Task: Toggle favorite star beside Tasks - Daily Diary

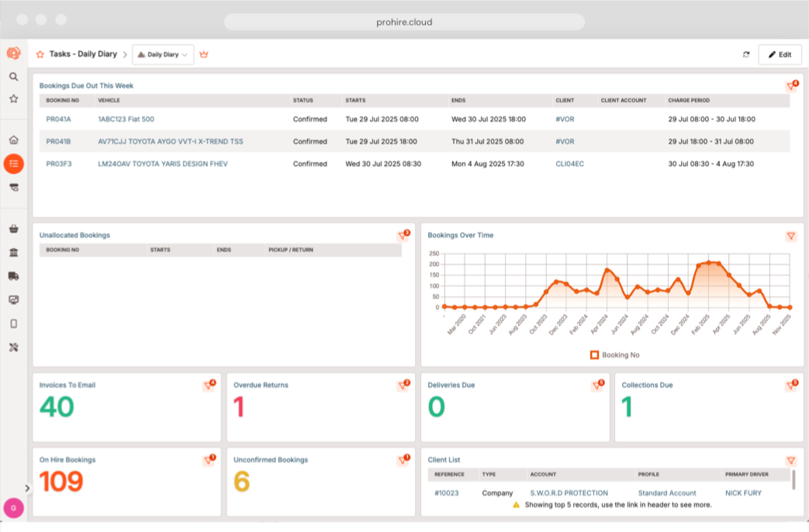Action: point(40,54)
